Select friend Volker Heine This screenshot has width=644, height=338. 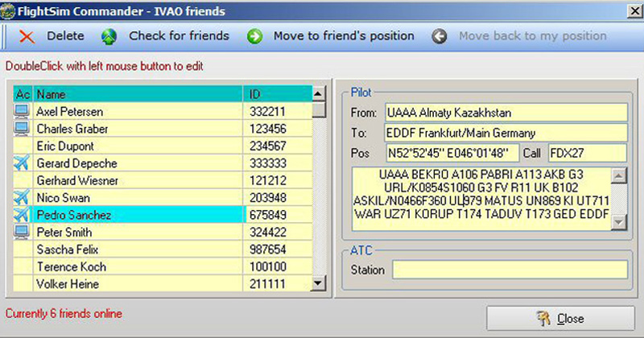[x=138, y=284]
